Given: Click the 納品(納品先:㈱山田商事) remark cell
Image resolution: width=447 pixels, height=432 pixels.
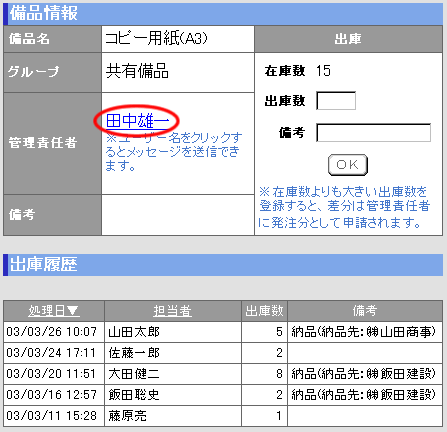Looking at the screenshot, I should (364, 332).
